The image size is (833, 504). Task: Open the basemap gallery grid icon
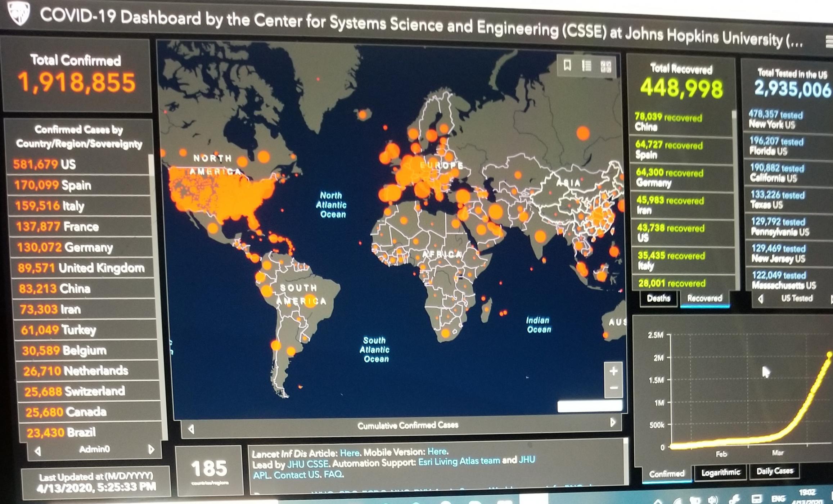click(606, 67)
